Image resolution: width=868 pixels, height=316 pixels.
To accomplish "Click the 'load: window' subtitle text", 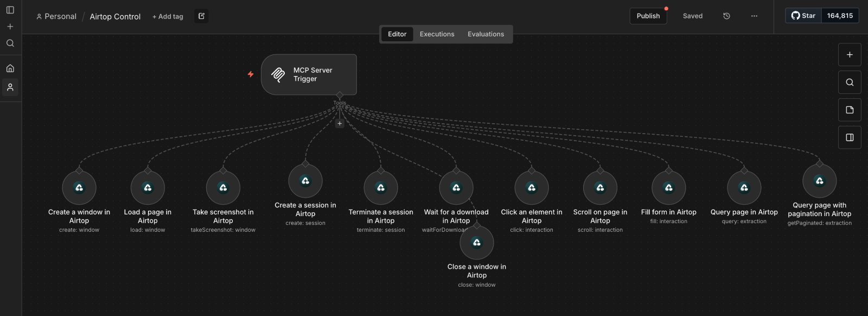I will [x=148, y=230].
